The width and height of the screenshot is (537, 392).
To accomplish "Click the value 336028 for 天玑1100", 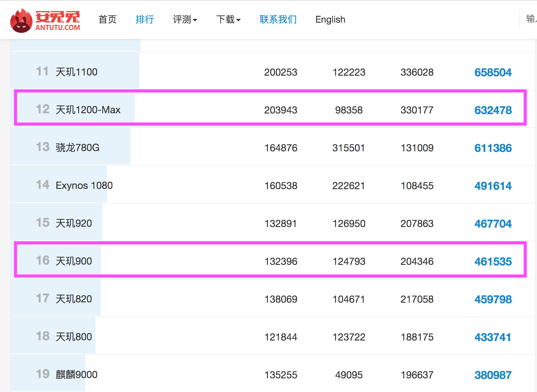I will [417, 72].
